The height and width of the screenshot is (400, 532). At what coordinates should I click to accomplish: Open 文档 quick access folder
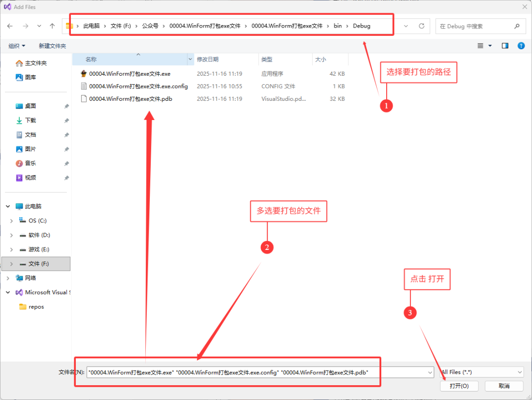(26, 135)
